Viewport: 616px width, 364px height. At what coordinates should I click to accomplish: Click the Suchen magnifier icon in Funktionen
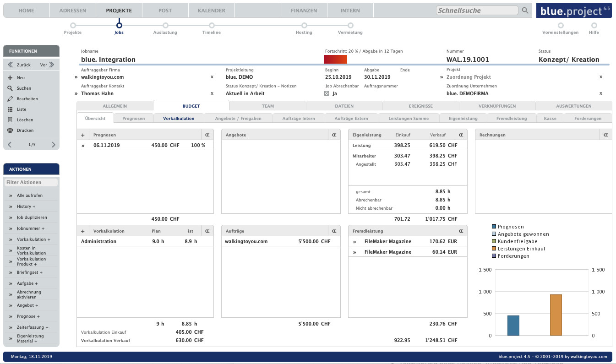pyautogui.click(x=10, y=88)
